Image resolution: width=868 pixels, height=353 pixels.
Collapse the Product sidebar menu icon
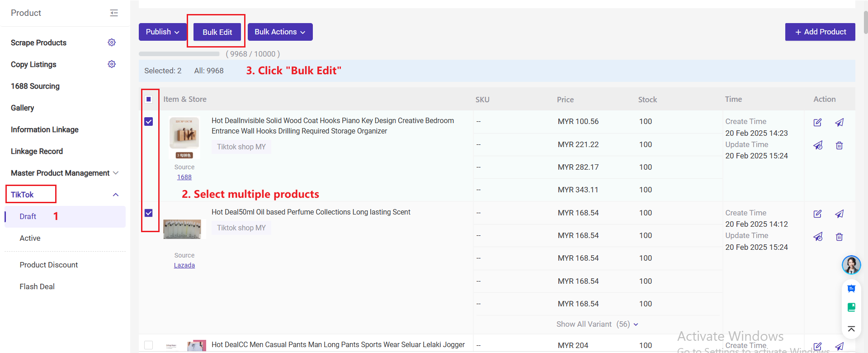(114, 13)
